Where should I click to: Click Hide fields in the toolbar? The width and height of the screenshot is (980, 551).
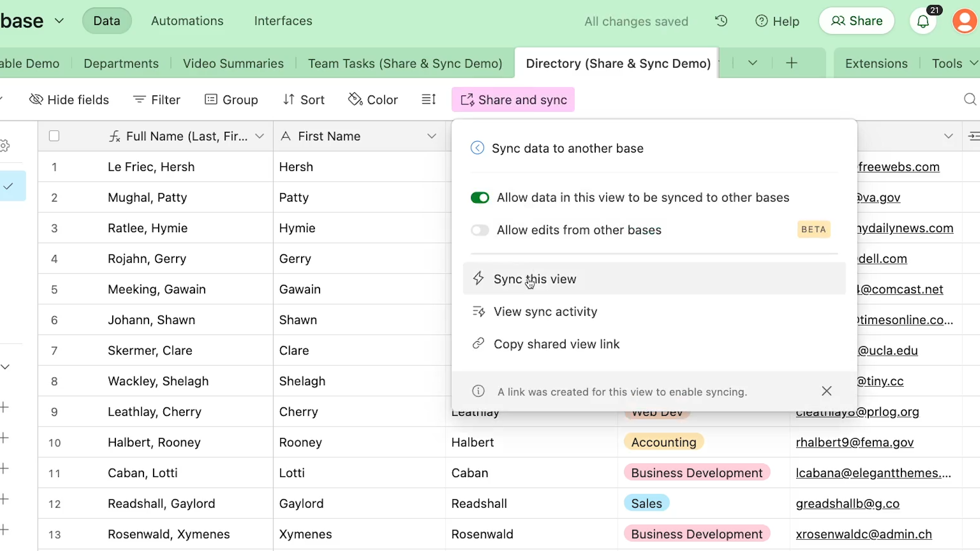pos(69,99)
